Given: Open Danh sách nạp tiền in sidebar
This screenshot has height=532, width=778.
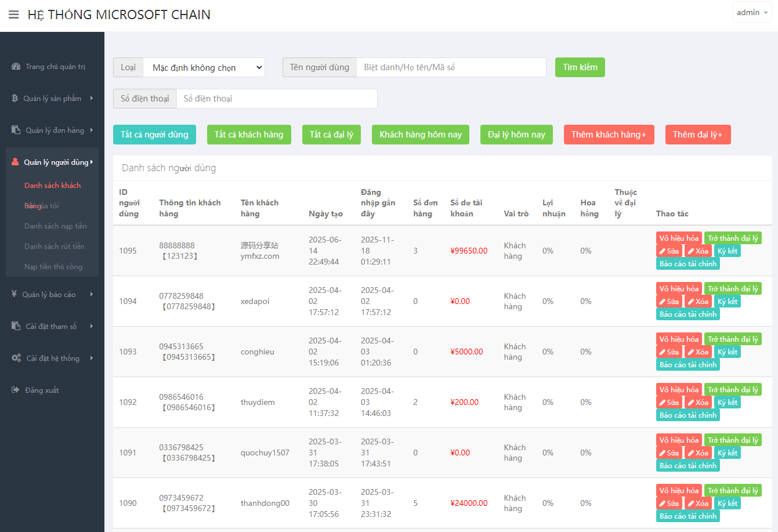Looking at the screenshot, I should 56,226.
